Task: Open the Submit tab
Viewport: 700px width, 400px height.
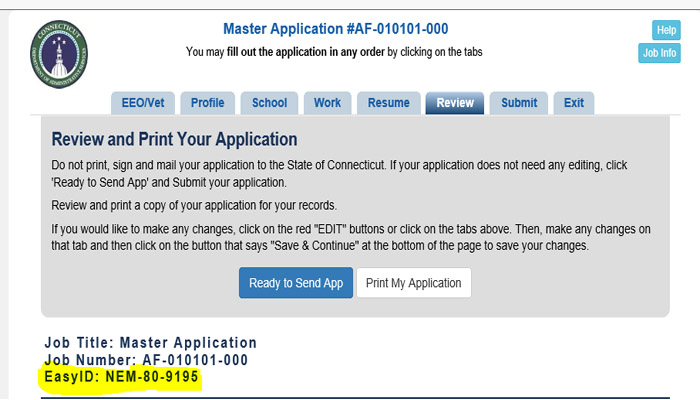Action: click(519, 103)
